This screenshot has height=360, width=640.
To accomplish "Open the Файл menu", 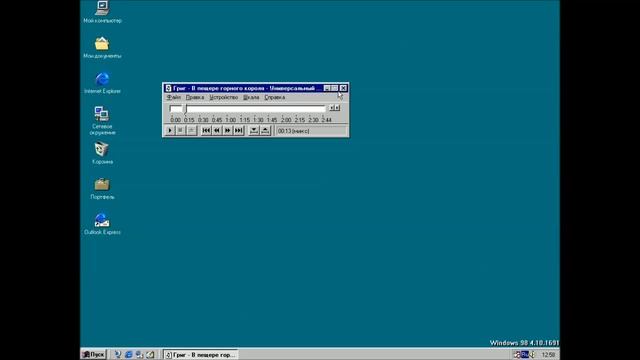I will pos(173,98).
